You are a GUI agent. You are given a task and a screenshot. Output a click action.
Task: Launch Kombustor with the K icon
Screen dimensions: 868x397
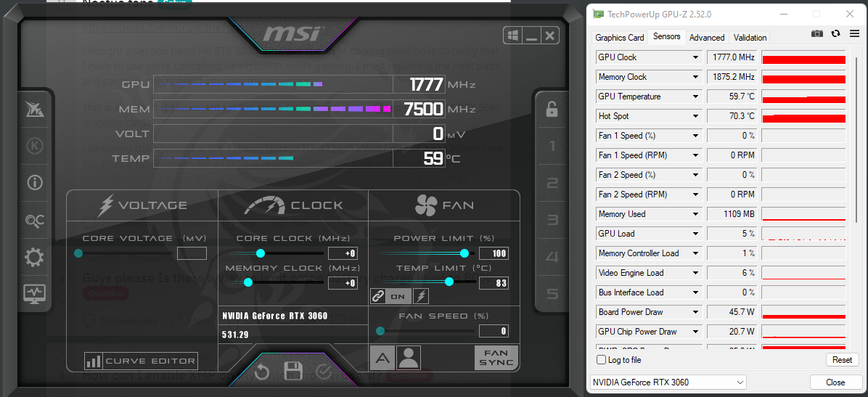[34, 146]
